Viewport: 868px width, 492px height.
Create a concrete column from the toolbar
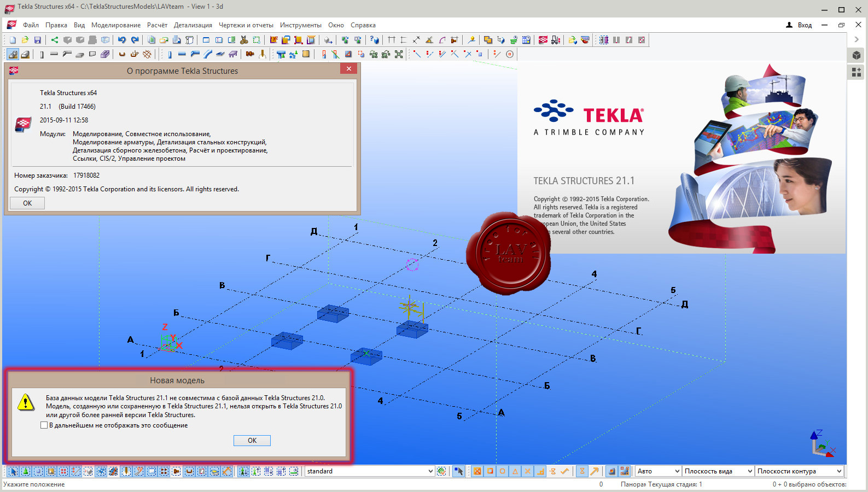[42, 54]
